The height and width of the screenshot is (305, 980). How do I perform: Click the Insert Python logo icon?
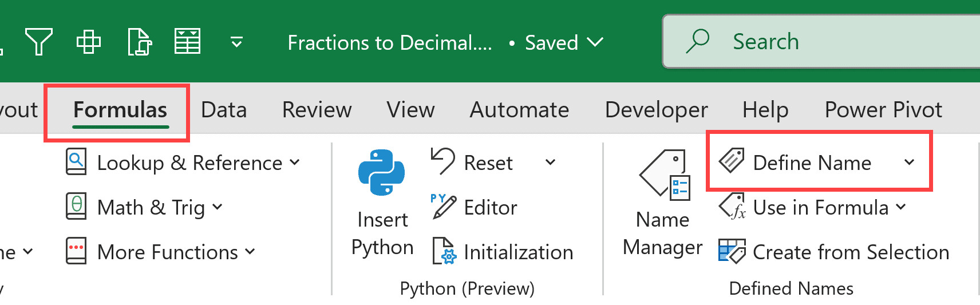[x=381, y=173]
